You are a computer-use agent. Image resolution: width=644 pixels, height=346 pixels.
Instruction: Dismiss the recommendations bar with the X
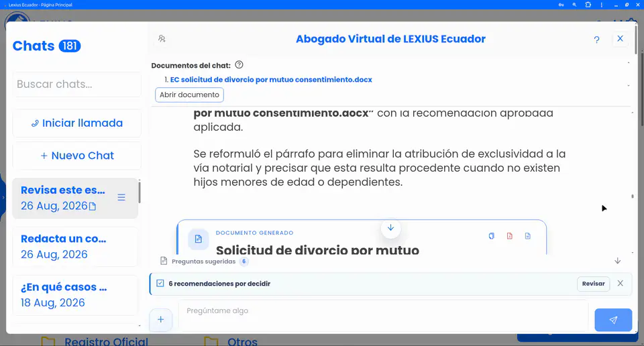tap(620, 283)
